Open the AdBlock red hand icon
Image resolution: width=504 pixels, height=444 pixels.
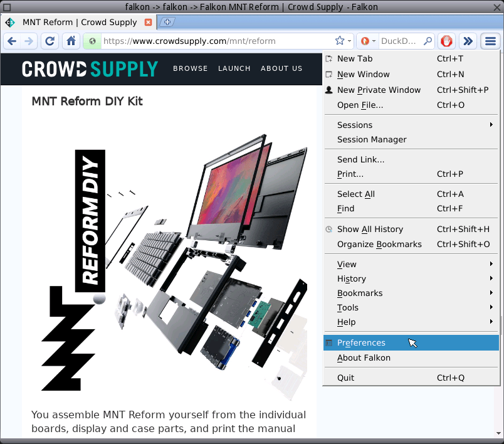[x=446, y=41]
